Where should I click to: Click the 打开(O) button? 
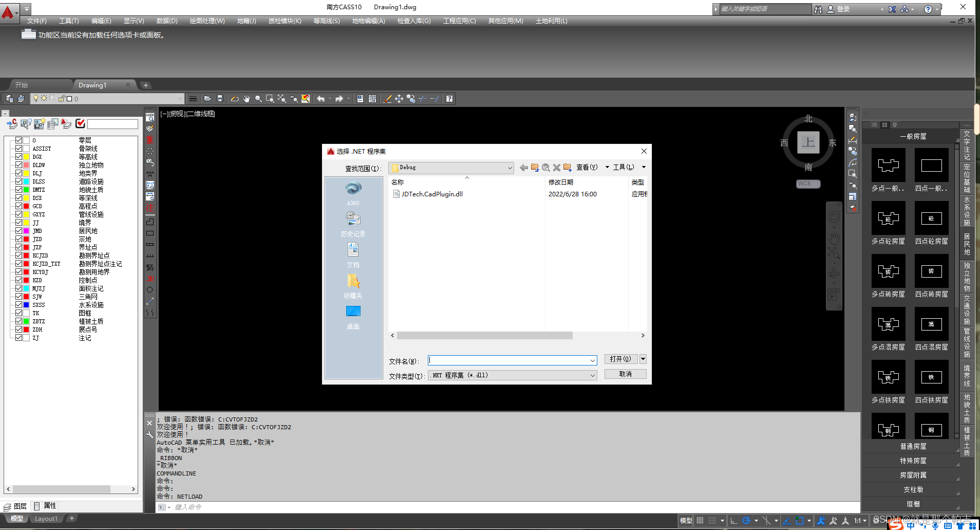(x=620, y=359)
